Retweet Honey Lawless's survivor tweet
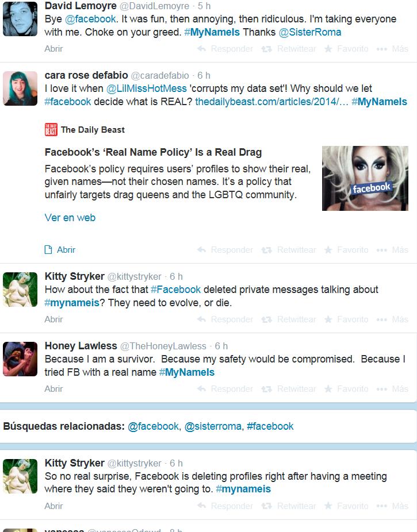The height and width of the screenshot is (532, 417). tap(289, 389)
